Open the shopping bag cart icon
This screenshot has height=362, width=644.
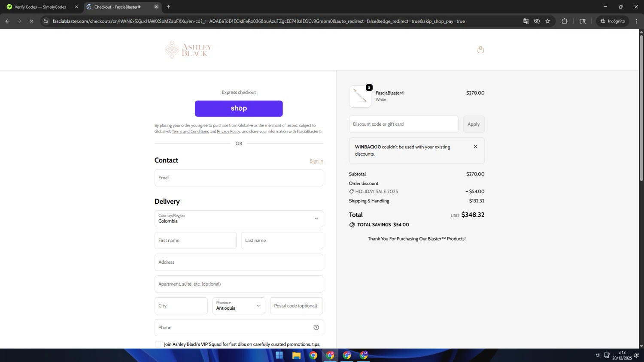tap(480, 50)
